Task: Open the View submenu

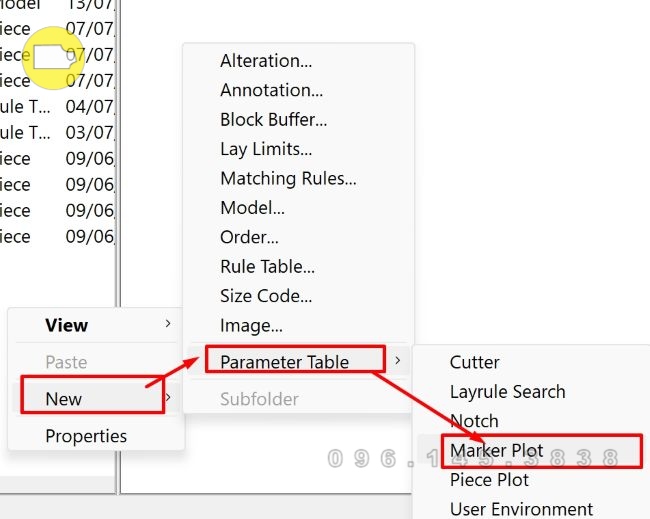Action: (x=67, y=325)
